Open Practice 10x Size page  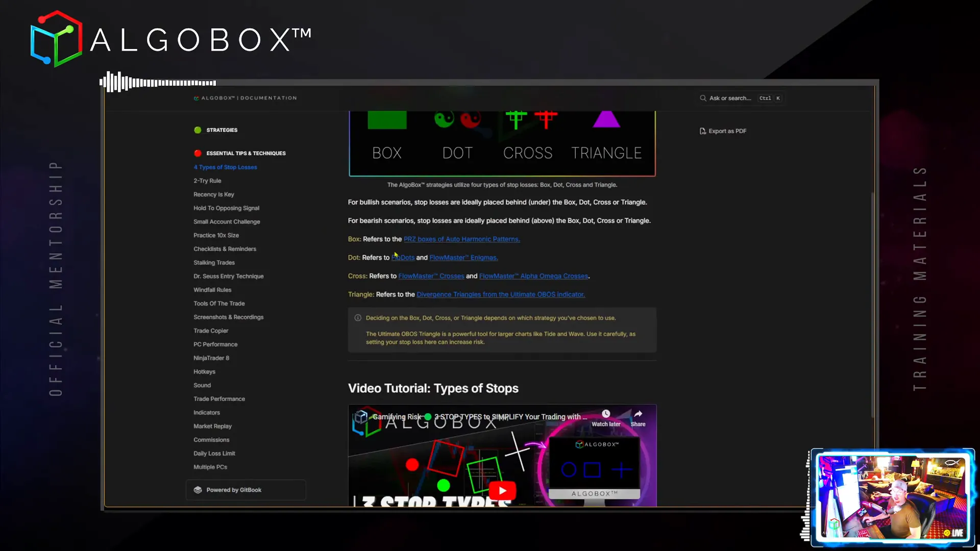pyautogui.click(x=216, y=235)
